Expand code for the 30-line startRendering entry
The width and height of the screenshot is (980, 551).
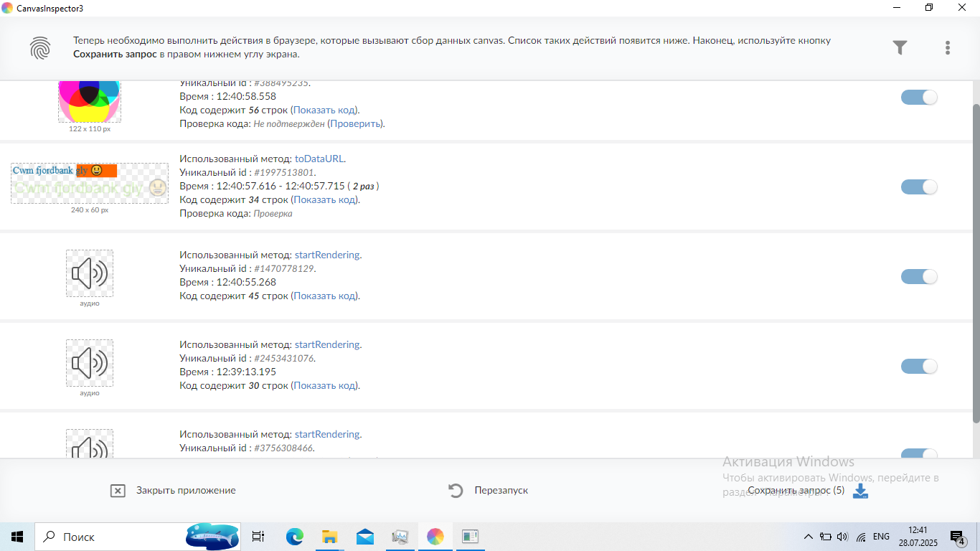coord(324,385)
